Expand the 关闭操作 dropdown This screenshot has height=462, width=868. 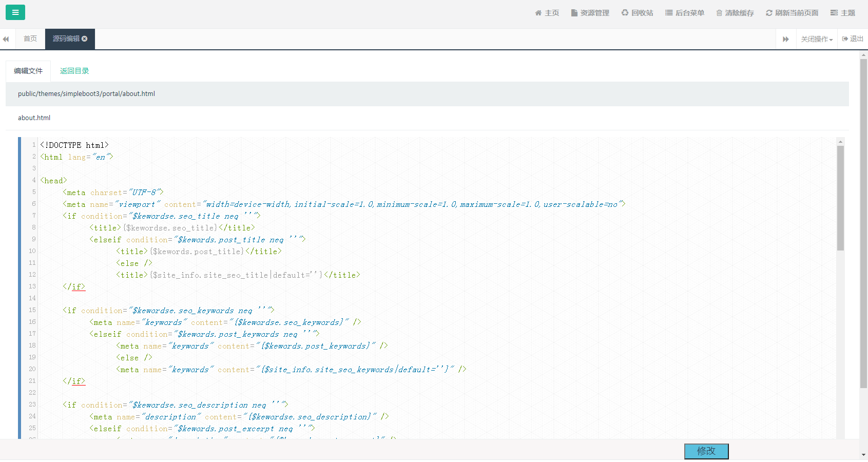[817, 39]
